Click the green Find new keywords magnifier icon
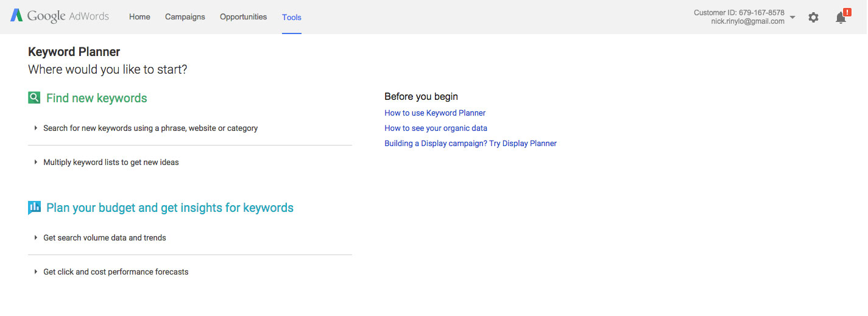 click(x=34, y=97)
